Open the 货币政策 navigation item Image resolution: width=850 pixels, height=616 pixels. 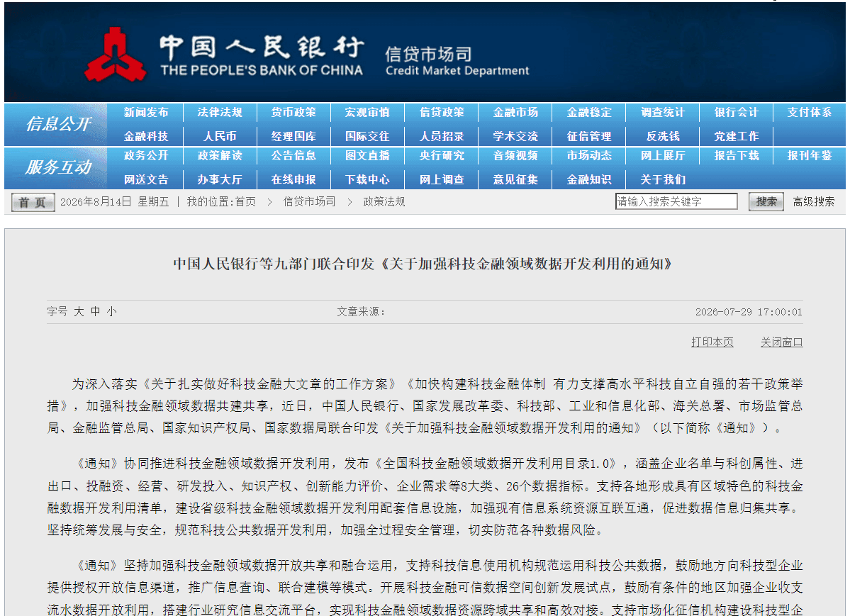(x=293, y=112)
